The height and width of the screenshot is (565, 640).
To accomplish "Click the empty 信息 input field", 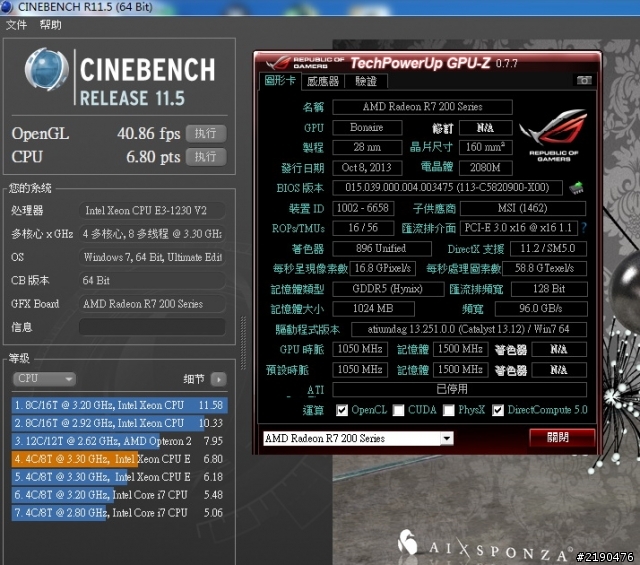I will click(x=152, y=327).
